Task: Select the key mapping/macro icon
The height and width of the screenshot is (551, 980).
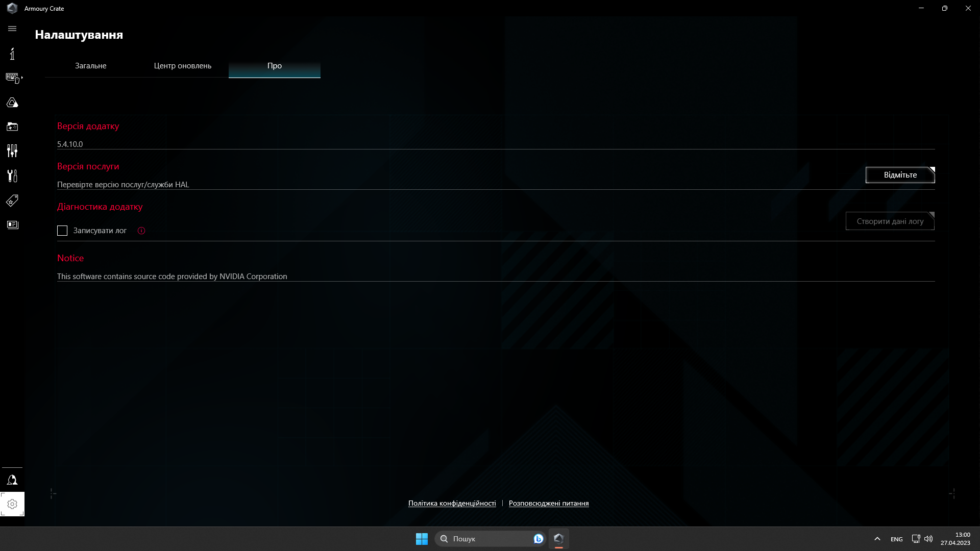Action: (12, 78)
